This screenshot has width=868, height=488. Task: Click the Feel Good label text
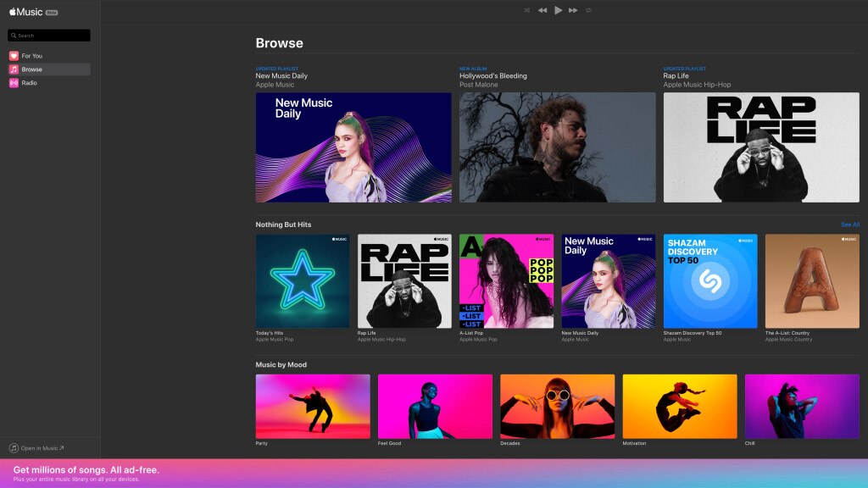click(389, 443)
